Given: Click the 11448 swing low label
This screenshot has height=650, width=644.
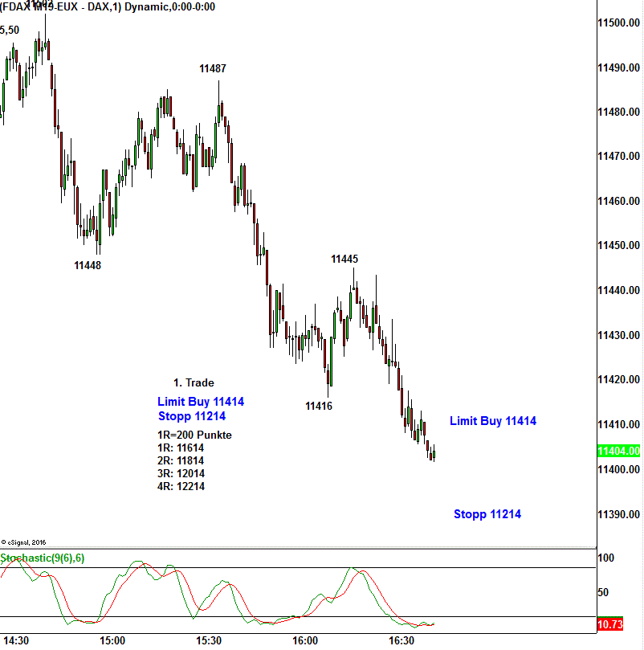Looking at the screenshot, I should (88, 265).
